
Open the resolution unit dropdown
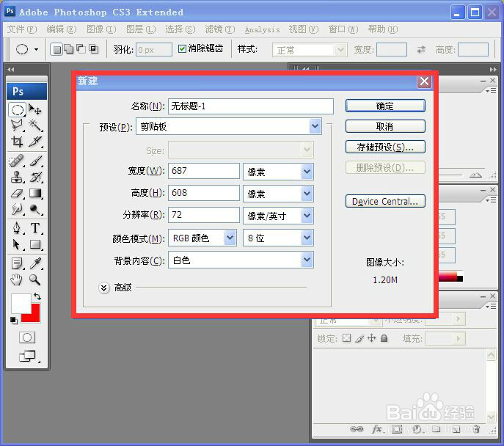pos(307,215)
